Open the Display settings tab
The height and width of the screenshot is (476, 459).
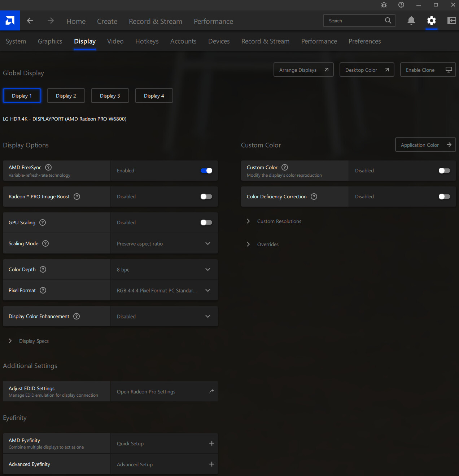pos(85,41)
